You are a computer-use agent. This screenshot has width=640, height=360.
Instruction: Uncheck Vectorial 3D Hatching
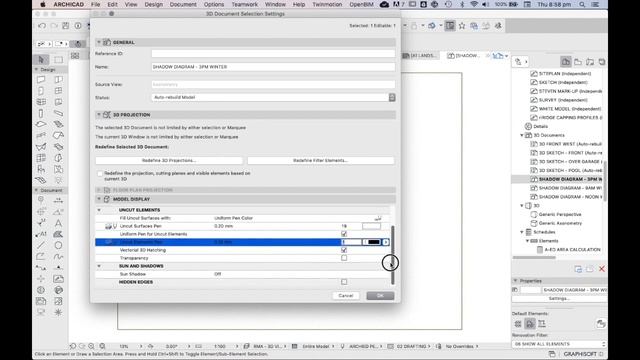pos(344,250)
